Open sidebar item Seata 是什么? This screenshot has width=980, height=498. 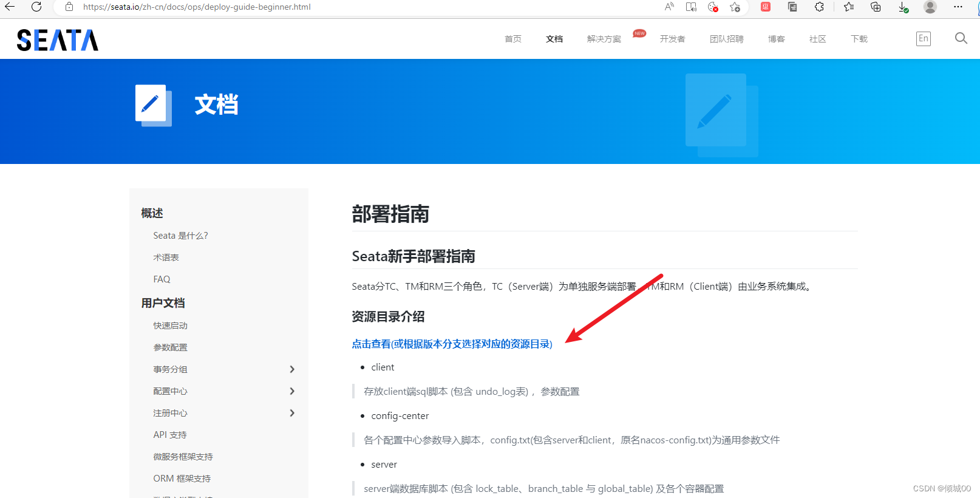(x=180, y=236)
